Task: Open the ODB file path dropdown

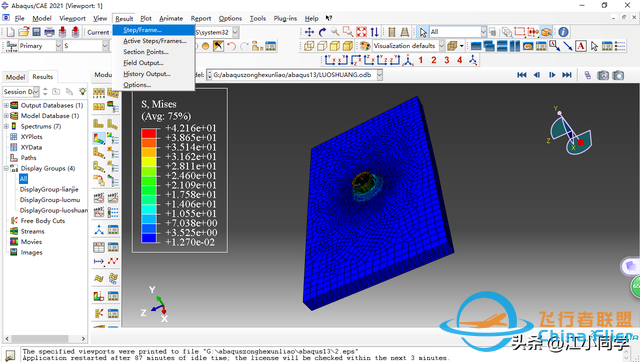Action: click(x=380, y=75)
